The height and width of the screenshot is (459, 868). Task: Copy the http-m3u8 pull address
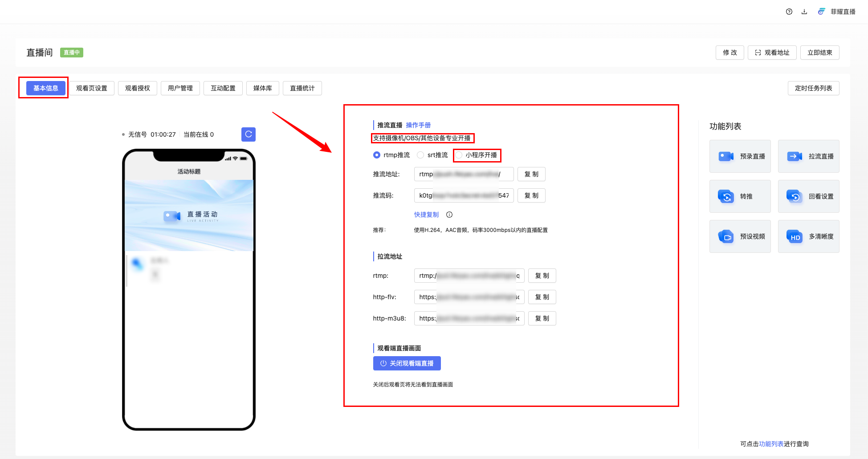pyautogui.click(x=542, y=318)
